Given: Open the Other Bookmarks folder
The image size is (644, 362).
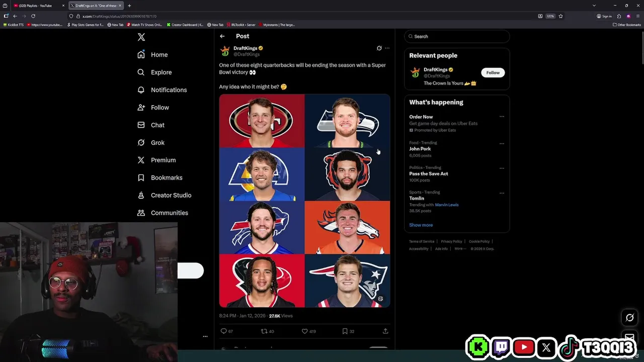Looking at the screenshot, I should [627, 25].
